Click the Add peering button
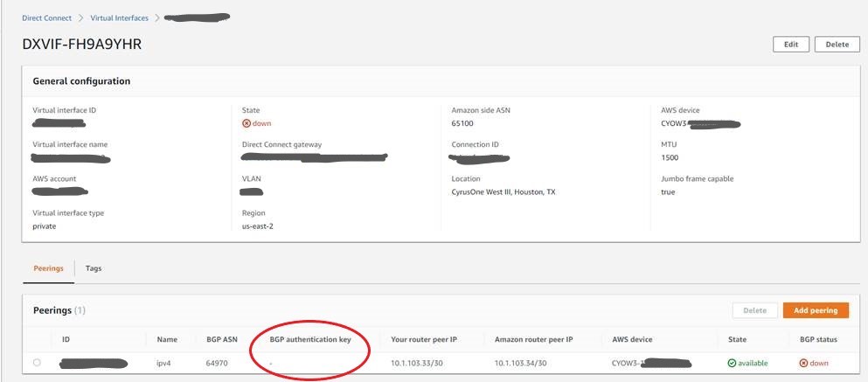 (x=816, y=310)
